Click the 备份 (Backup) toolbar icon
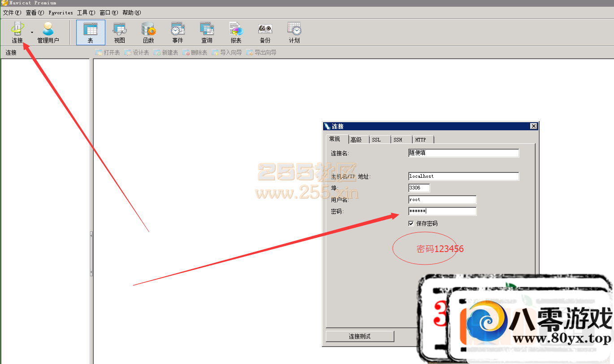Screen dimensions: 614x364 [265, 32]
